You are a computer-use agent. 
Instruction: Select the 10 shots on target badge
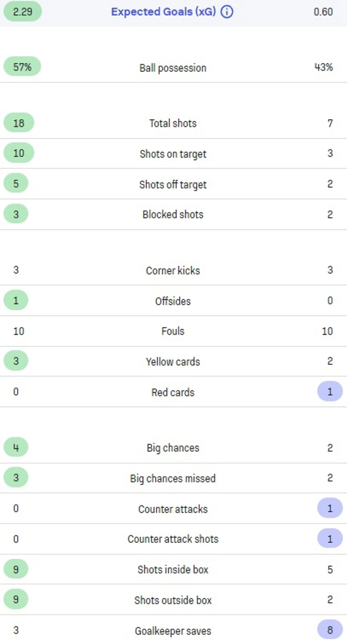(19, 153)
